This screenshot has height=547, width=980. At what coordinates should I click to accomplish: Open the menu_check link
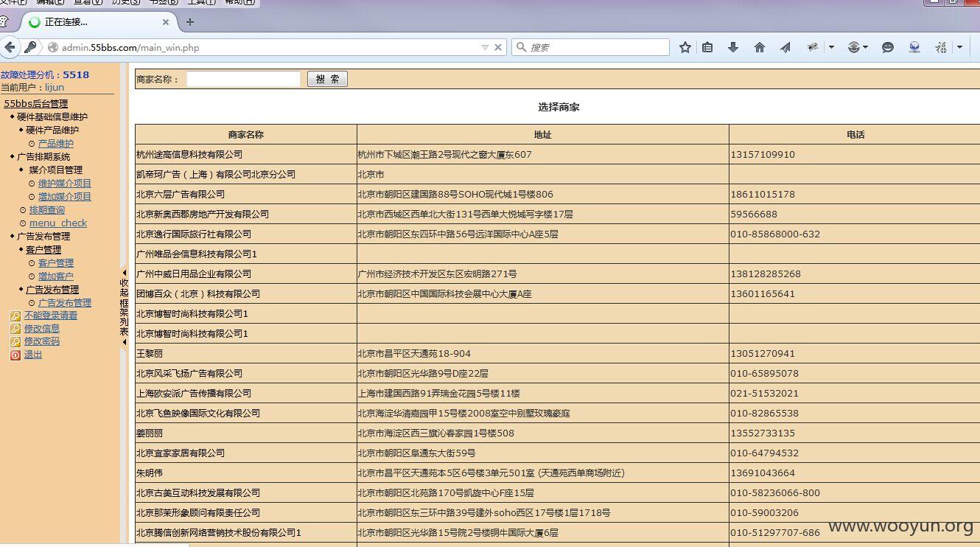pyautogui.click(x=58, y=223)
